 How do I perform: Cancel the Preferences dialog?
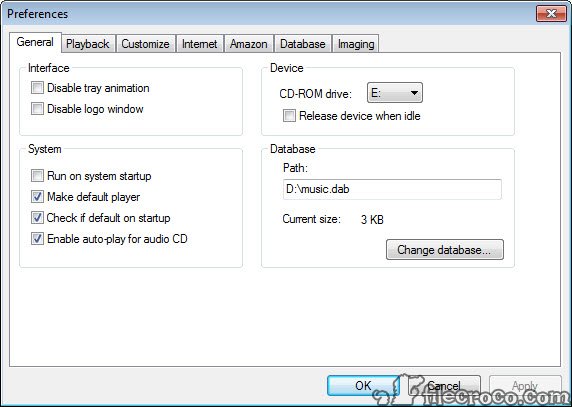click(444, 386)
